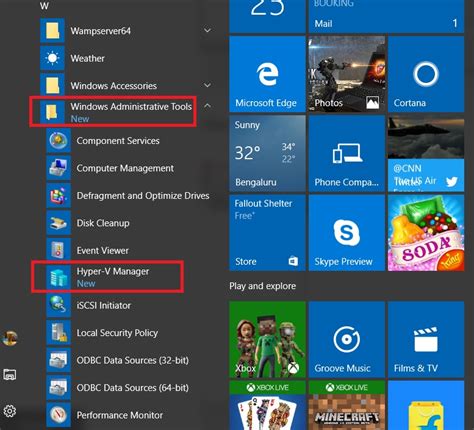Open the Phone Companion tile

347,154
